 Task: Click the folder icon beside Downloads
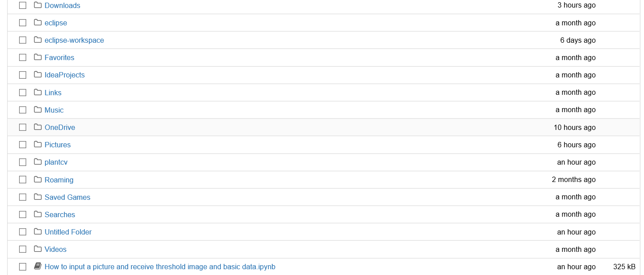pyautogui.click(x=37, y=5)
